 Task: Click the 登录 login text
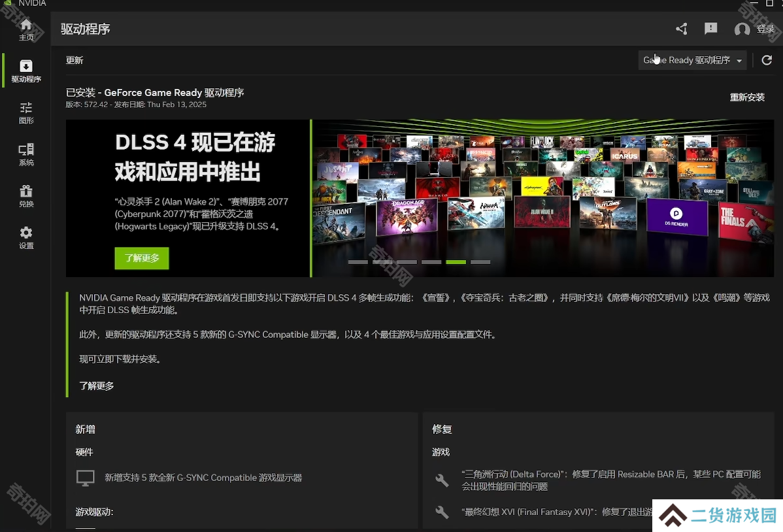[x=765, y=29]
